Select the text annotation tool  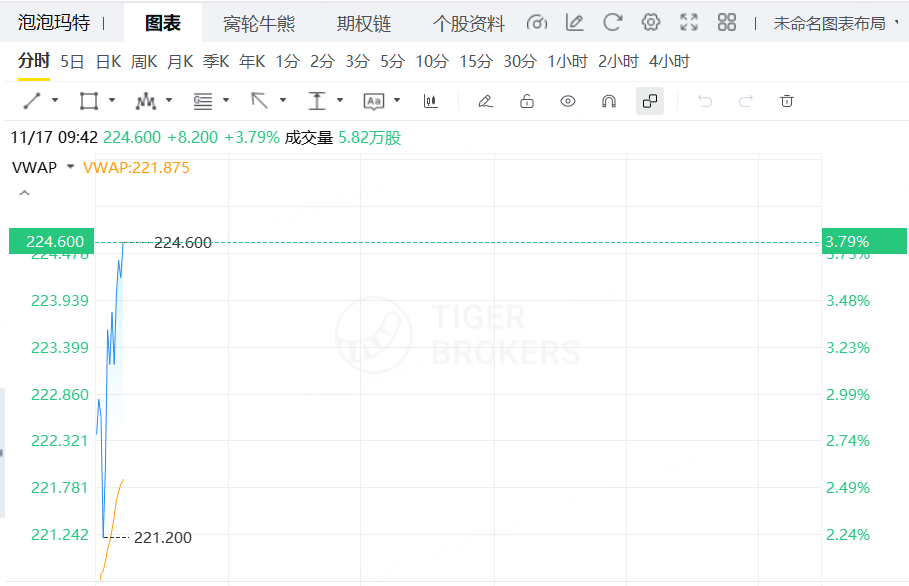point(374,101)
